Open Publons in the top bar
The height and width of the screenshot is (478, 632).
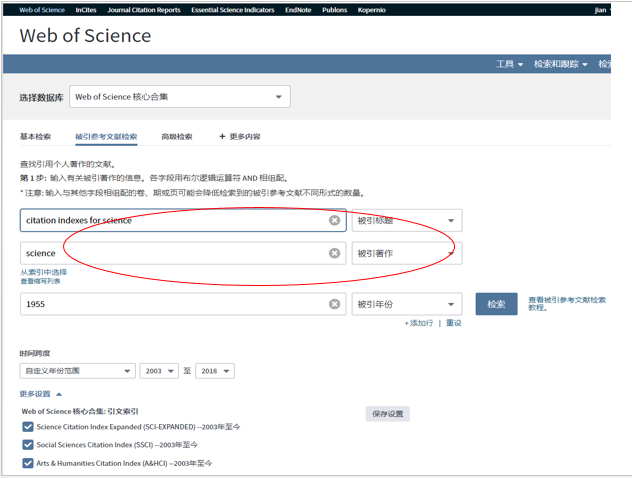335,10
